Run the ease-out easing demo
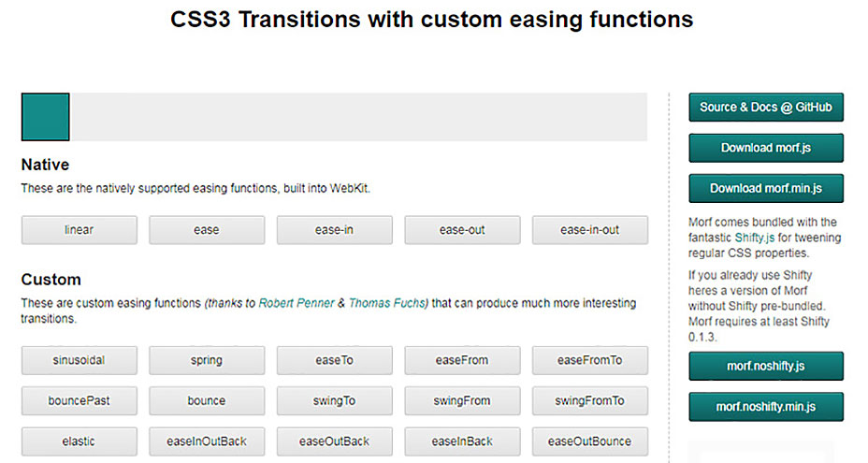Image resolution: width=868 pixels, height=463 pixels. pyautogui.click(x=462, y=230)
